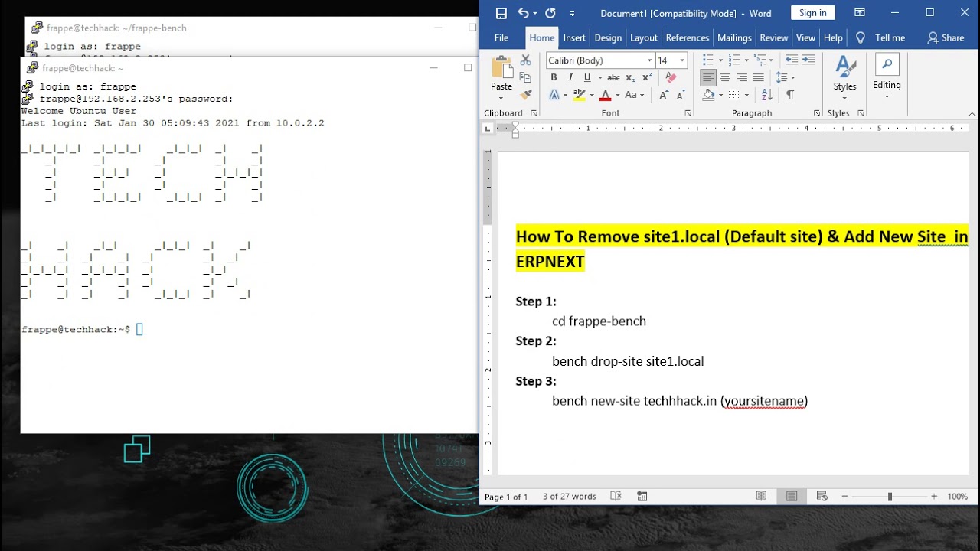
Task: Open the Change Case Aa menu
Action: (x=633, y=95)
